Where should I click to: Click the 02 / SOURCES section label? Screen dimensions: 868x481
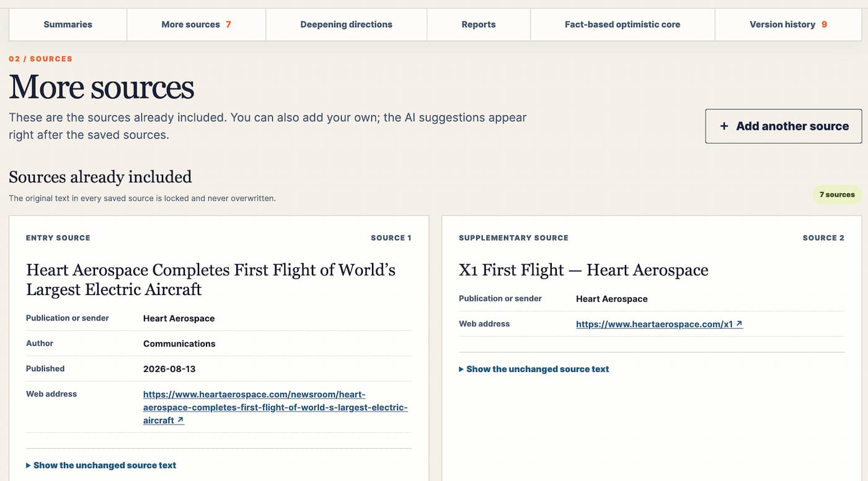(x=40, y=59)
